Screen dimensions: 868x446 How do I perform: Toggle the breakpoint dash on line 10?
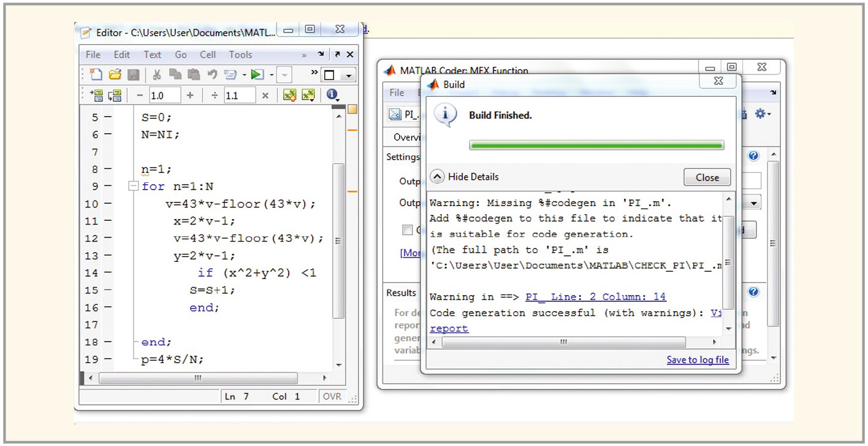tap(108, 204)
